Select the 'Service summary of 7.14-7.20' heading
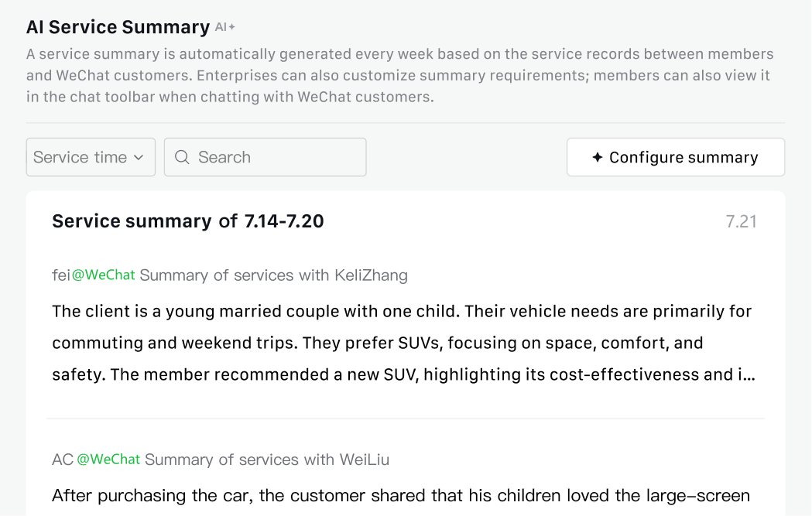 188,221
